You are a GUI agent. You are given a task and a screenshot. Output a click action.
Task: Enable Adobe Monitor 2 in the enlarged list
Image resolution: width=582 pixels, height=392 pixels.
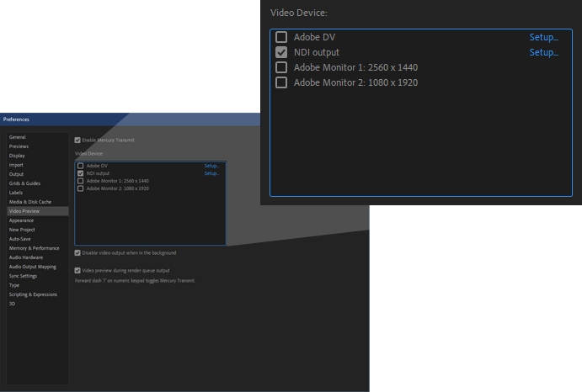(281, 82)
